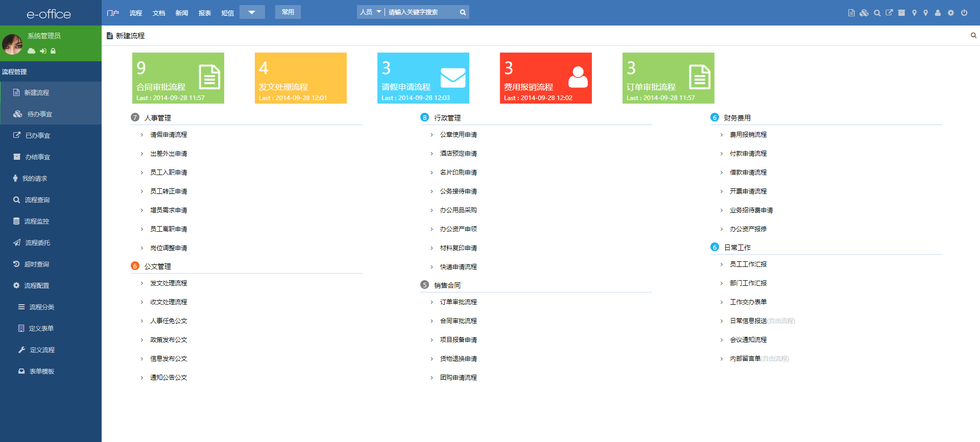Expand the chevron beside 收文处理流程
The height and width of the screenshot is (442, 980).
(142, 302)
